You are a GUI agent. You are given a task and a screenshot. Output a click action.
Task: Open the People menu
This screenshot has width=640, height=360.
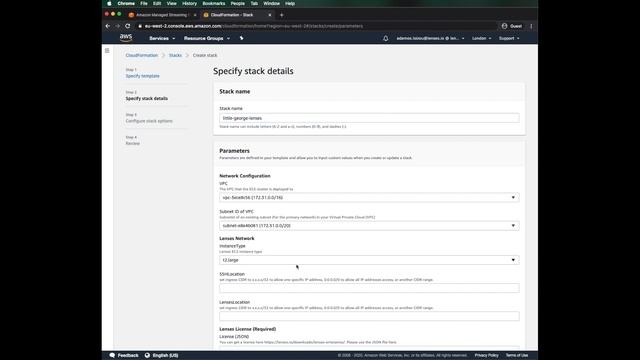(238, 3)
